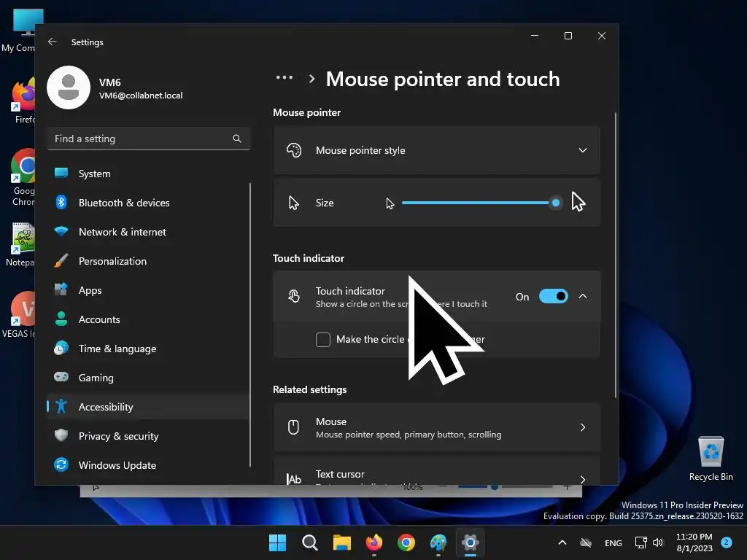Click the Settings gear in the taskbar

click(471, 542)
